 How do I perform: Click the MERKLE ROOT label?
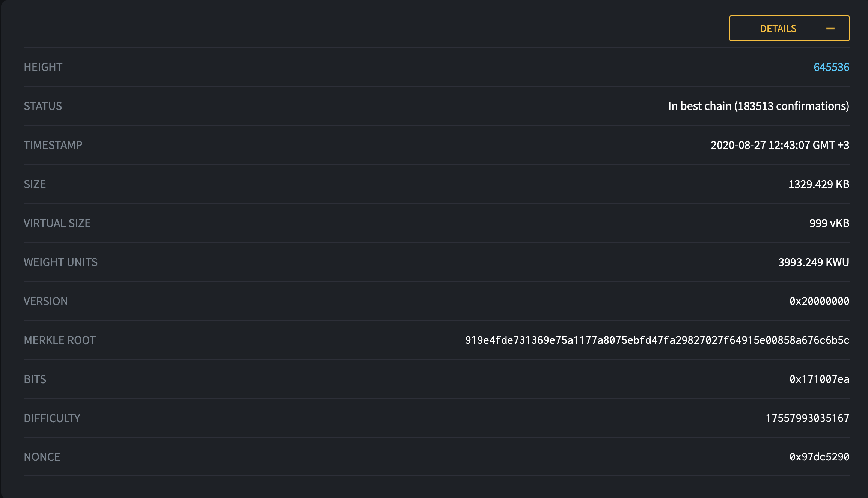click(60, 340)
